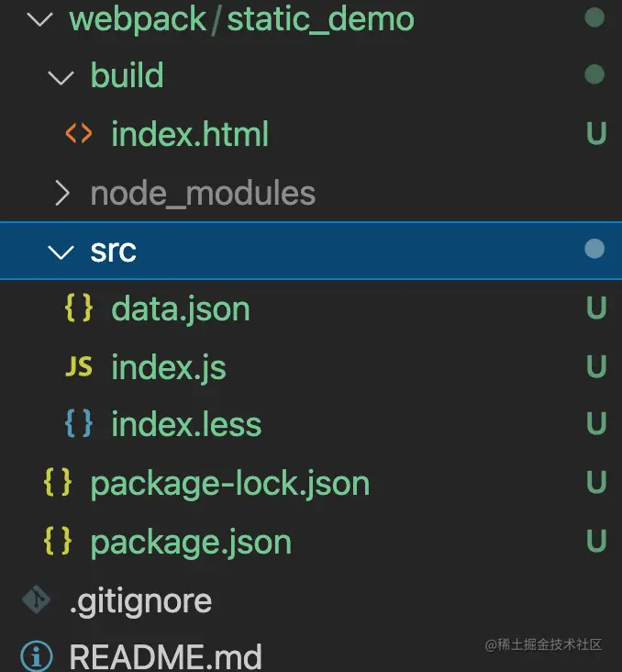Click the HTML icon beside index.html
Screen dimensions: 622x672
[x=78, y=134]
